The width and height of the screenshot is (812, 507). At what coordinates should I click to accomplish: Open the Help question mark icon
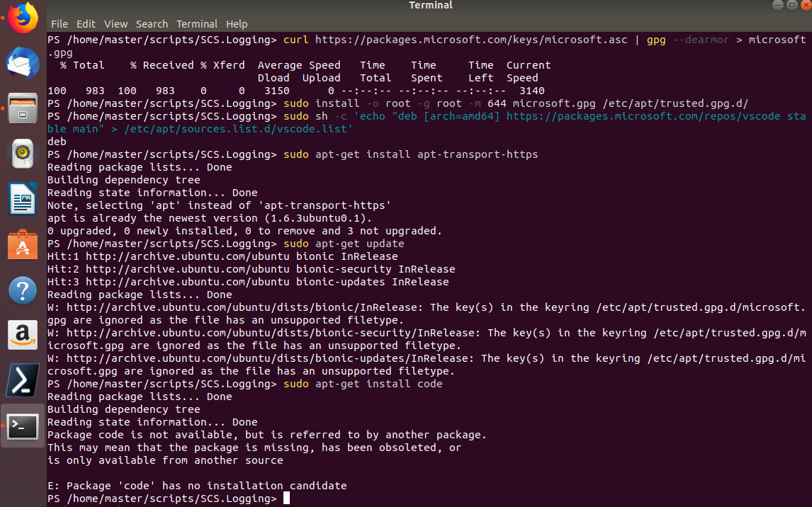(21, 291)
